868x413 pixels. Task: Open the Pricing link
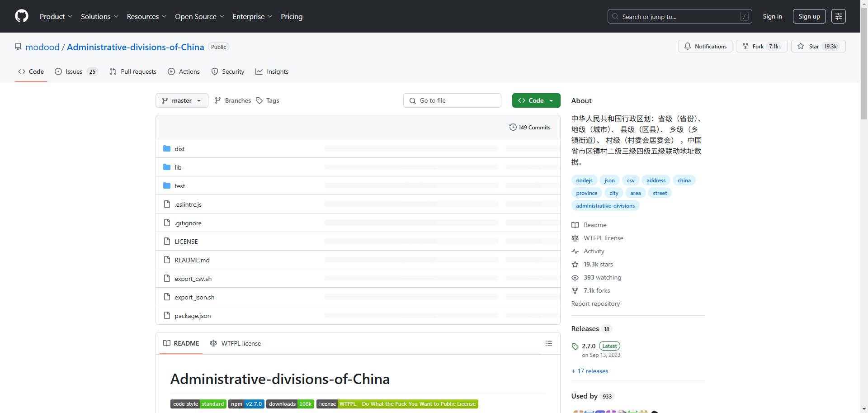pos(292,16)
